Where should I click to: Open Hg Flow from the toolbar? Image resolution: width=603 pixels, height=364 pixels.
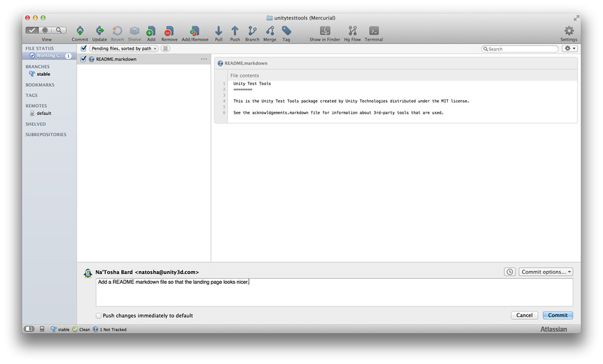352,31
